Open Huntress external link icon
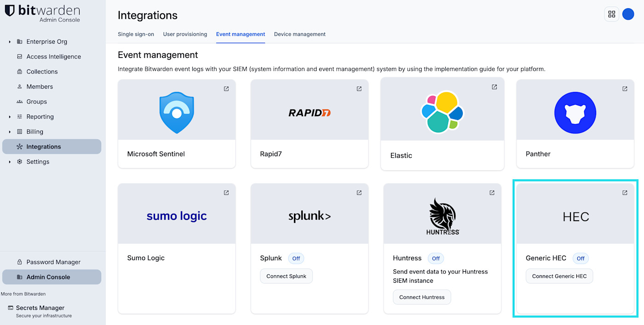The image size is (644, 325). (492, 193)
